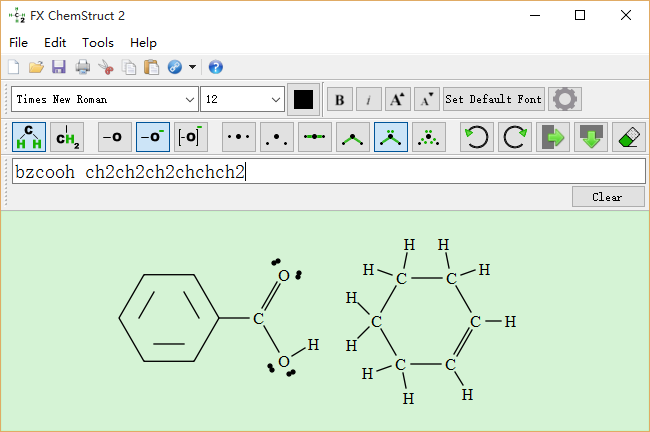Toggle oxygen lone-pair dash style button
This screenshot has height=432, width=650.
[x=153, y=136]
